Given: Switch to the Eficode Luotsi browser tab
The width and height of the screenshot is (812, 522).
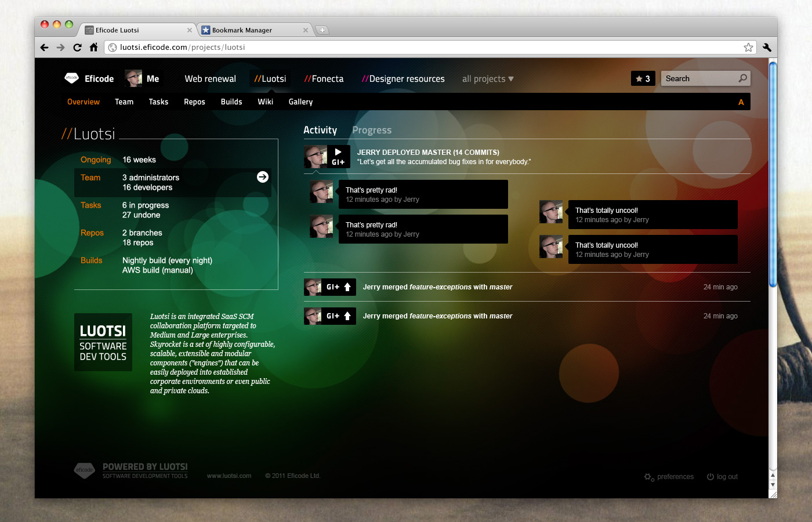Looking at the screenshot, I should click(x=139, y=30).
